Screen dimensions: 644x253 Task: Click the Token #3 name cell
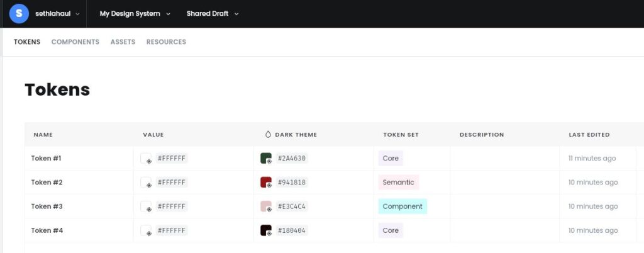click(47, 206)
